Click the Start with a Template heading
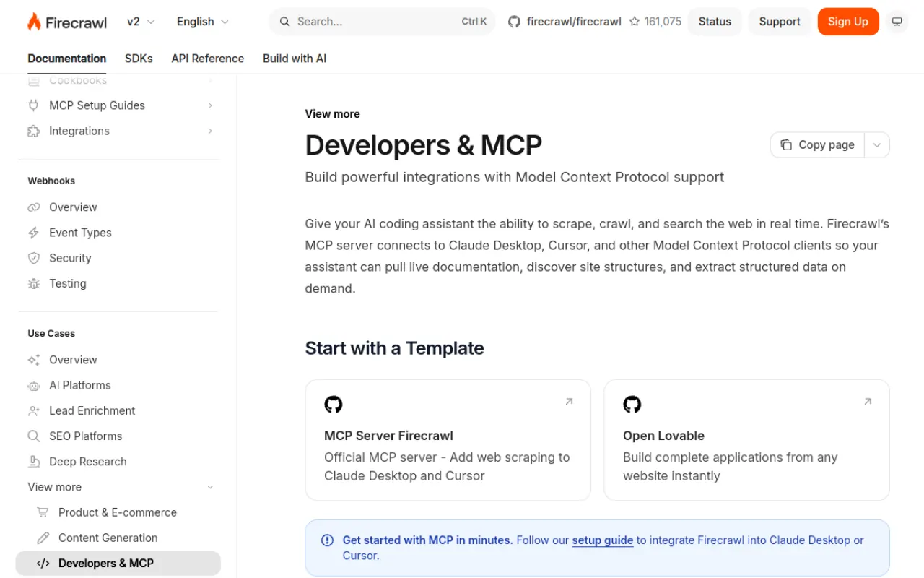 tap(395, 348)
